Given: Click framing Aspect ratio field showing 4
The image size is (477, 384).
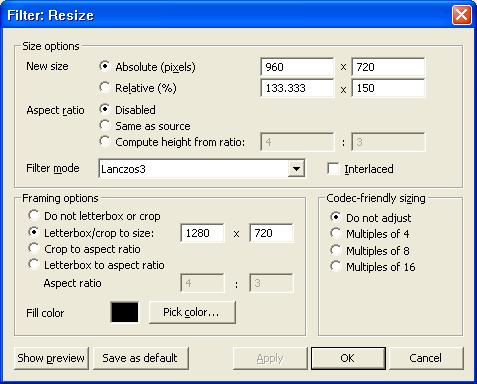Looking at the screenshot, I should (x=203, y=283).
